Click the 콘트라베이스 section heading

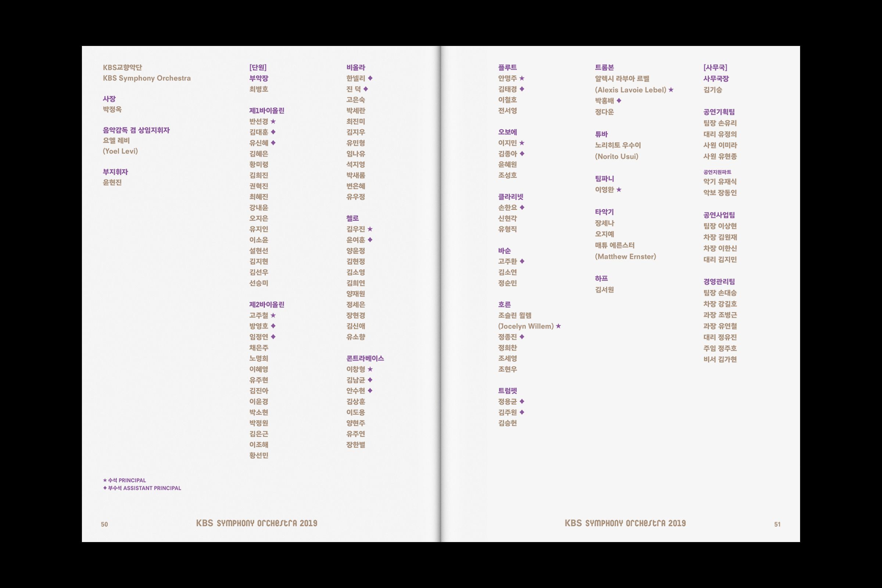click(x=365, y=359)
